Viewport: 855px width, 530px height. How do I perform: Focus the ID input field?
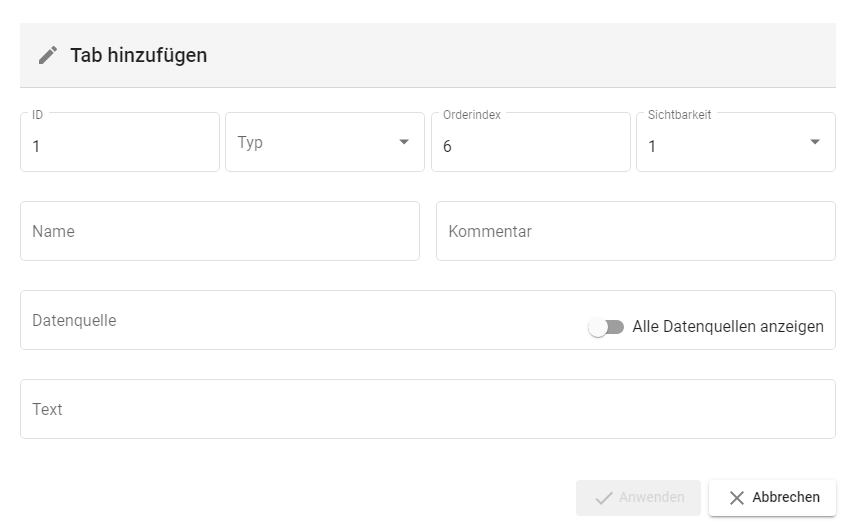(x=119, y=146)
